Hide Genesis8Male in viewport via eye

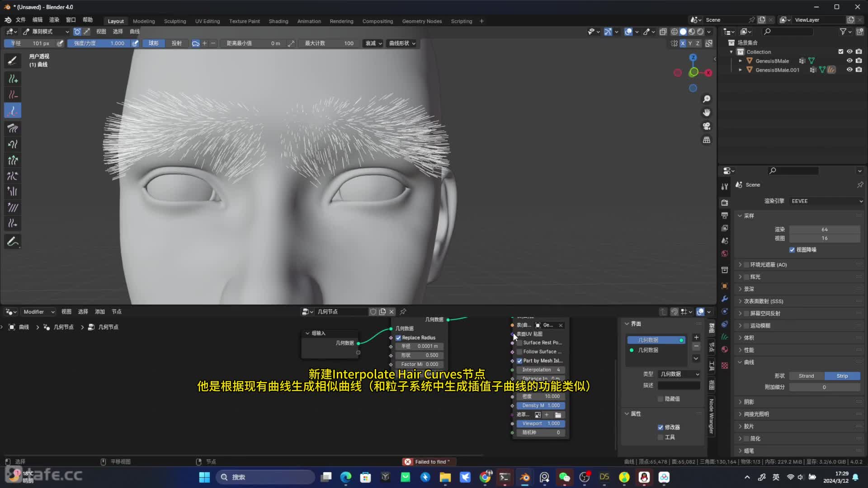849,61
